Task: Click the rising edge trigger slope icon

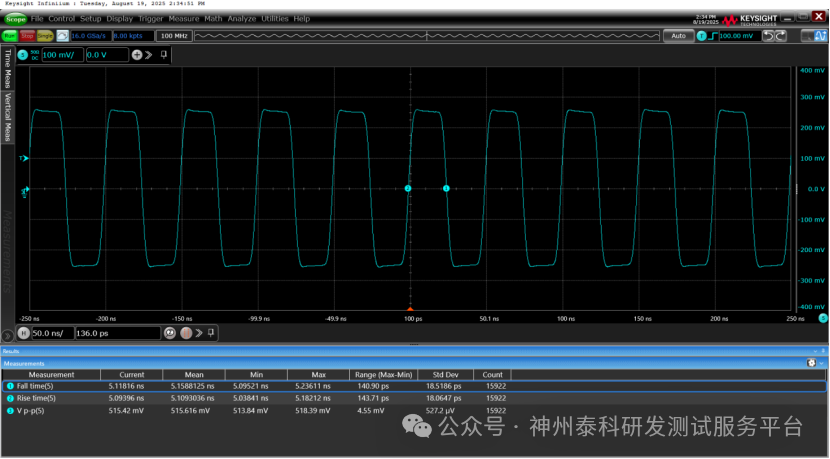Action: click(x=713, y=35)
